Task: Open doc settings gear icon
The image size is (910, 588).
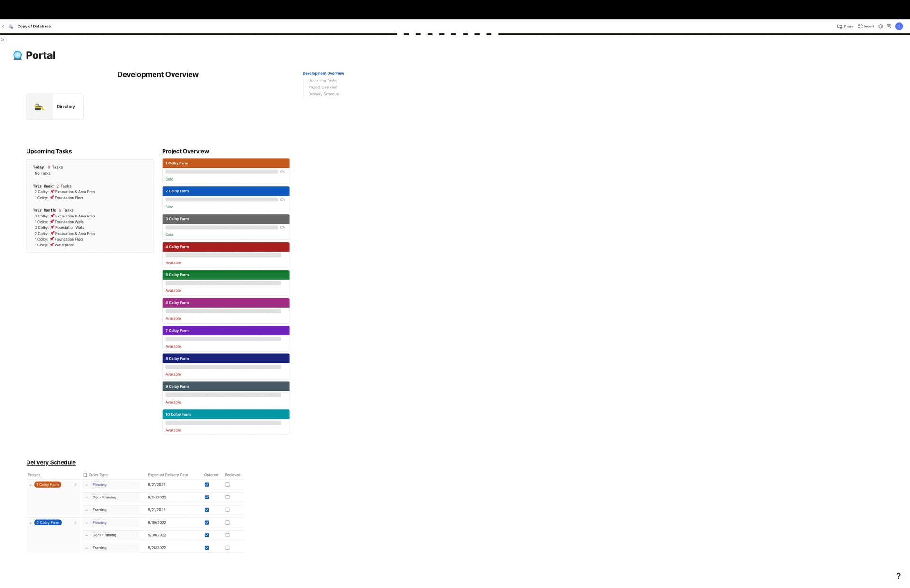Action: click(881, 27)
